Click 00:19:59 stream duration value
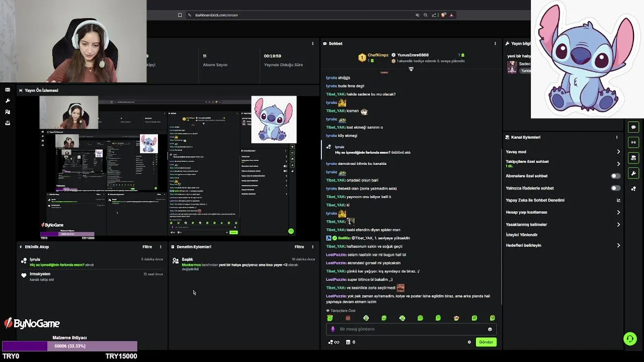Image resolution: width=644 pixels, height=362 pixels. click(272, 56)
